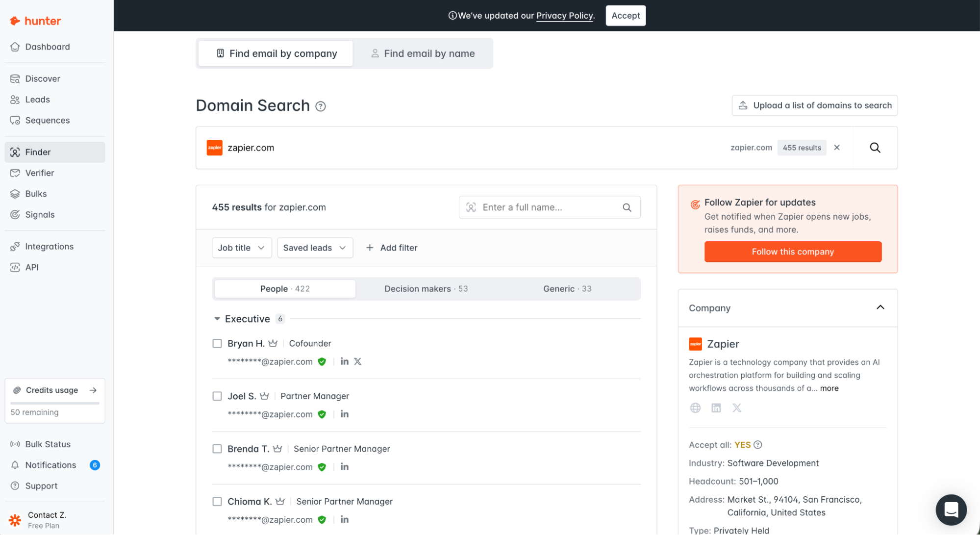The image size is (980, 535).
Task: Open Support in sidebar
Action: (55, 486)
